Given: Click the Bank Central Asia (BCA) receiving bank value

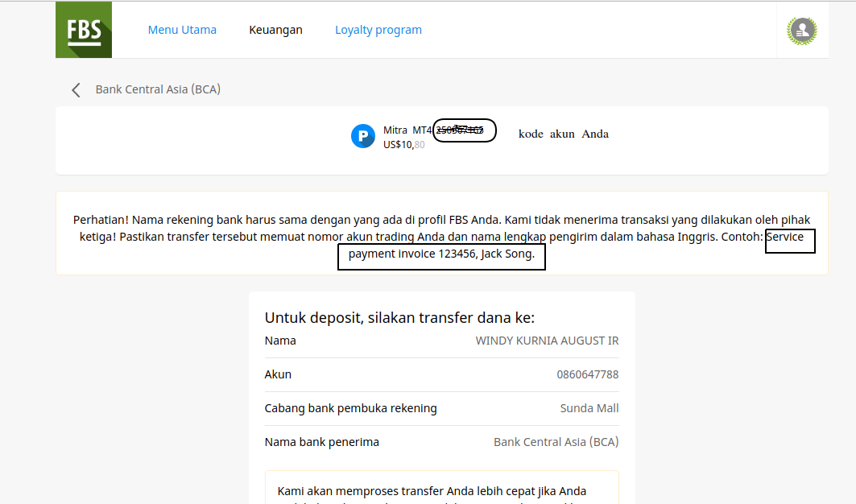Looking at the screenshot, I should pos(556,442).
